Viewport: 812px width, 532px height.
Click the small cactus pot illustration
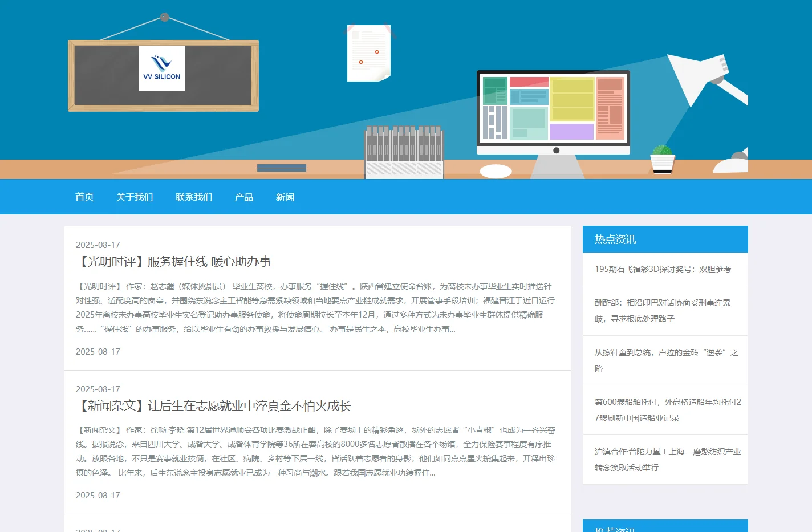[663, 160]
